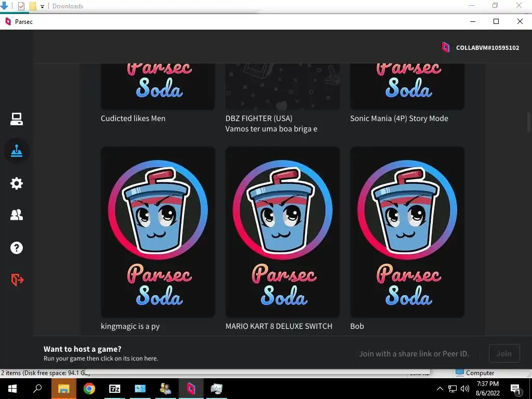This screenshot has height=399, width=532.
Task: Click the Windows Start button
Action: click(12, 389)
